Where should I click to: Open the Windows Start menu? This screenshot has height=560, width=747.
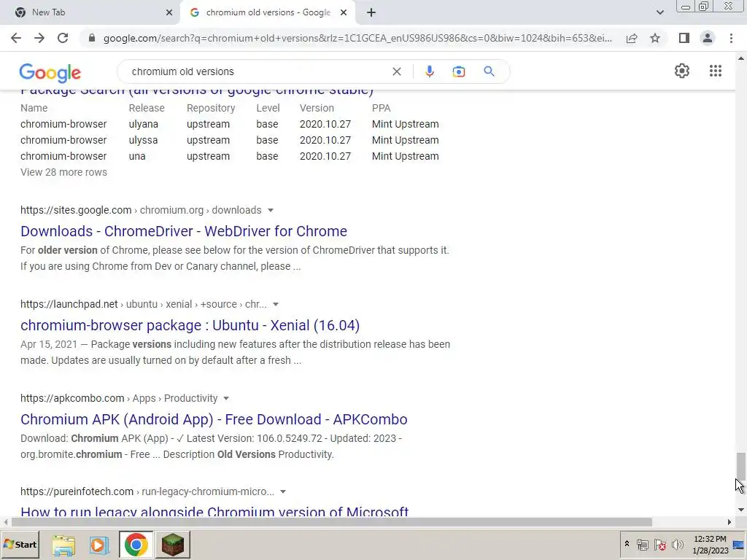pos(20,544)
